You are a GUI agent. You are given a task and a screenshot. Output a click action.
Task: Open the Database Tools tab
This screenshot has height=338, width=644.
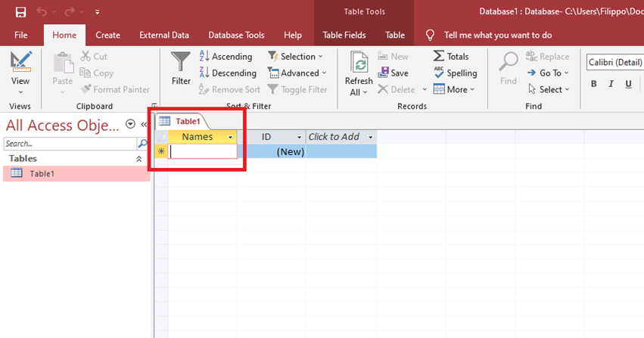[236, 36]
